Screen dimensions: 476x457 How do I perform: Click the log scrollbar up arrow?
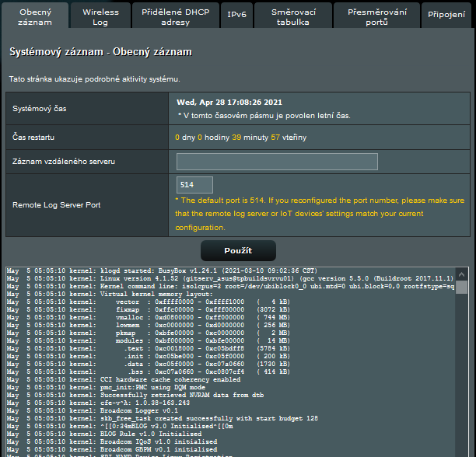click(461, 274)
